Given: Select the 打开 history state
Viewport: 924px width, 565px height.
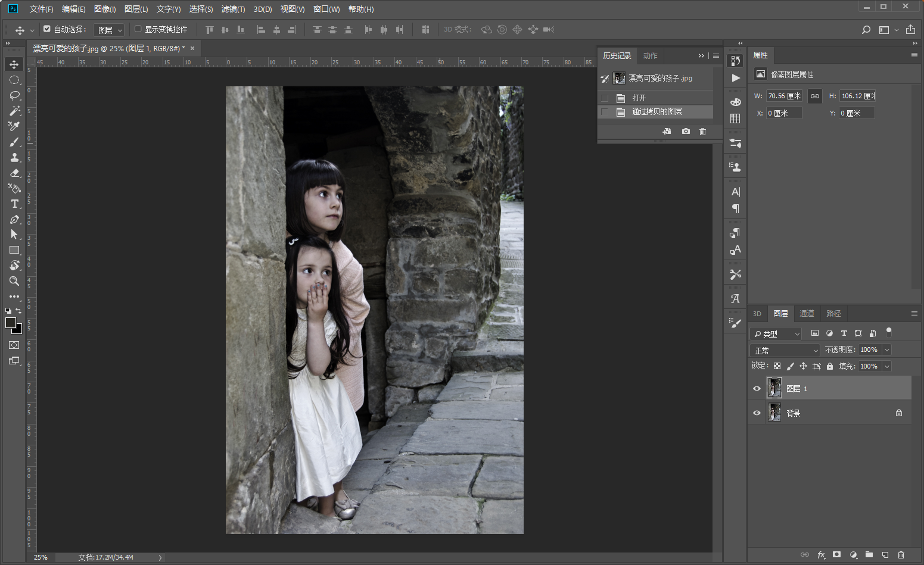Looking at the screenshot, I should point(639,98).
